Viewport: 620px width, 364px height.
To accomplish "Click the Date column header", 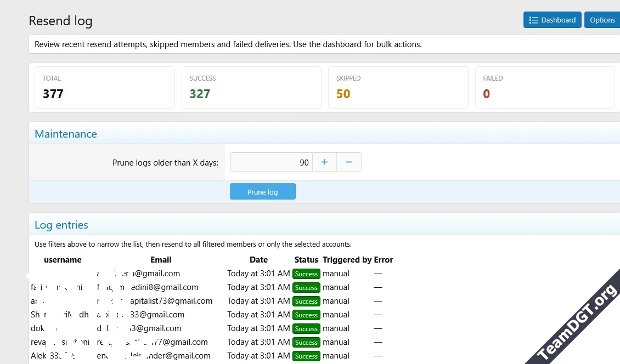I will click(258, 260).
